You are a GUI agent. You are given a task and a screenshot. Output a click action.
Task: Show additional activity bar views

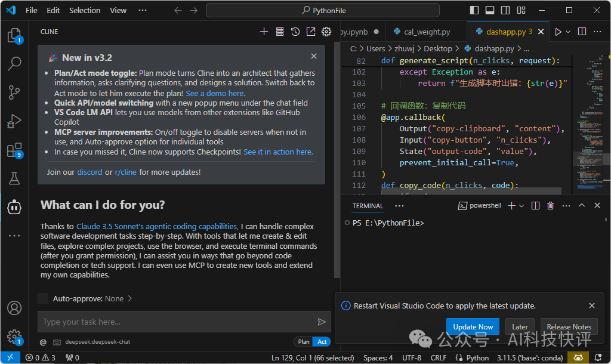coord(14,236)
